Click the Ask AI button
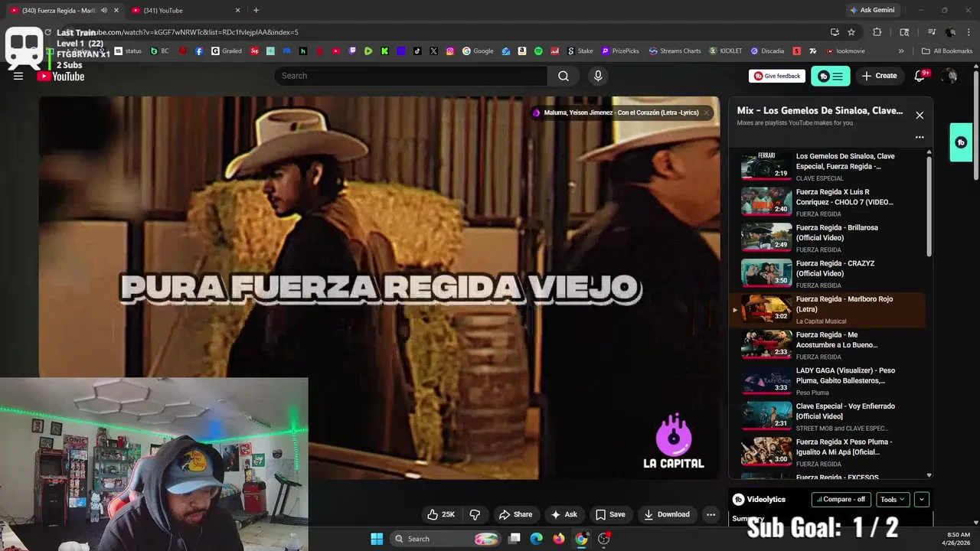The image size is (980, 551). point(563,514)
